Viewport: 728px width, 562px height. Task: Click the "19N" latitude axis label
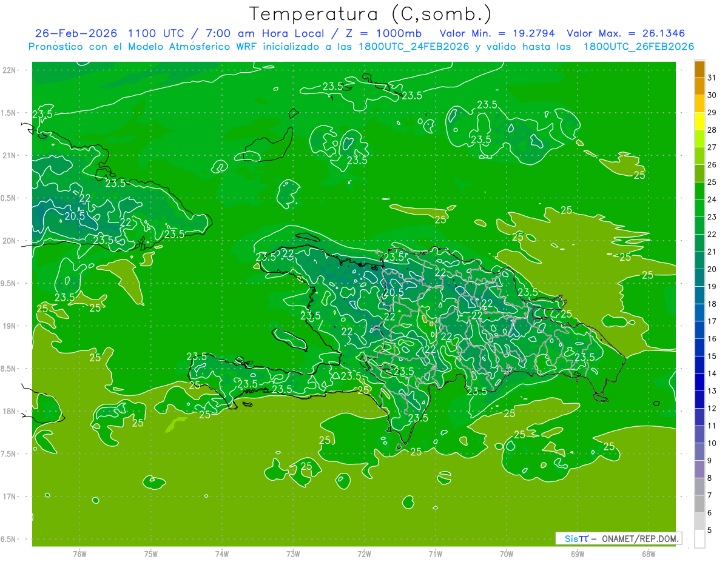click(x=10, y=326)
